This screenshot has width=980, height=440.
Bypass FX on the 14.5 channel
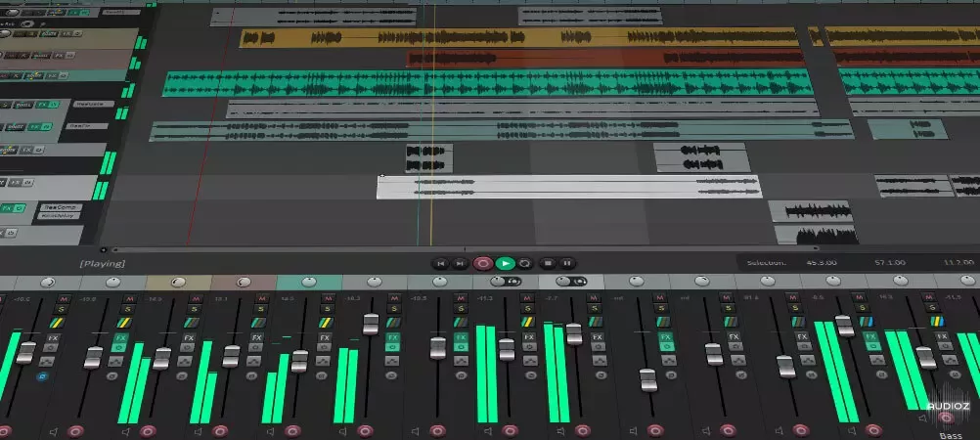pyautogui.click(x=324, y=347)
